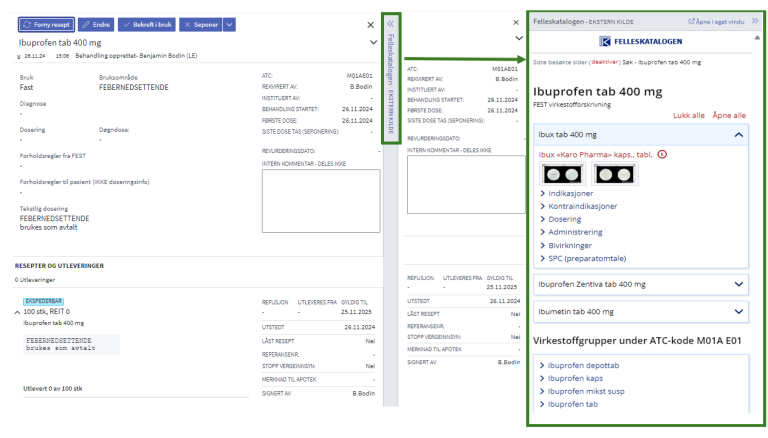
Task: Click the Bekreft i bruk button
Action: pyautogui.click(x=147, y=24)
